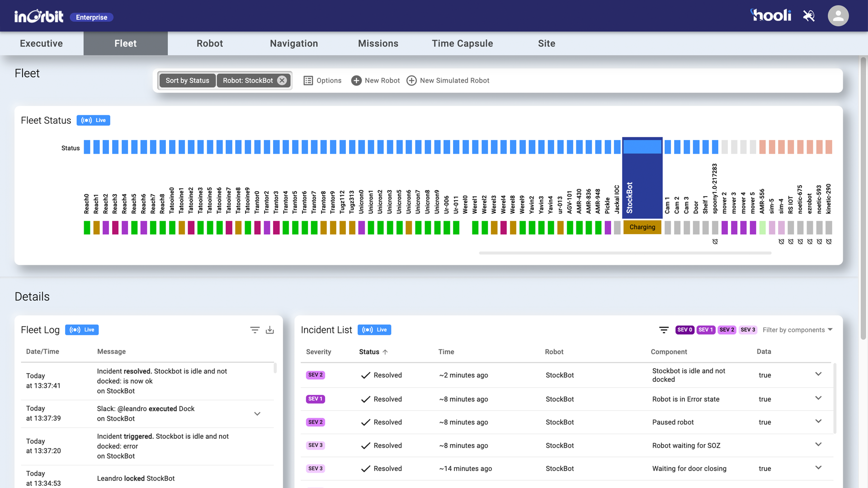The height and width of the screenshot is (488, 868).
Task: Open the Options table icon
Action: (308, 80)
